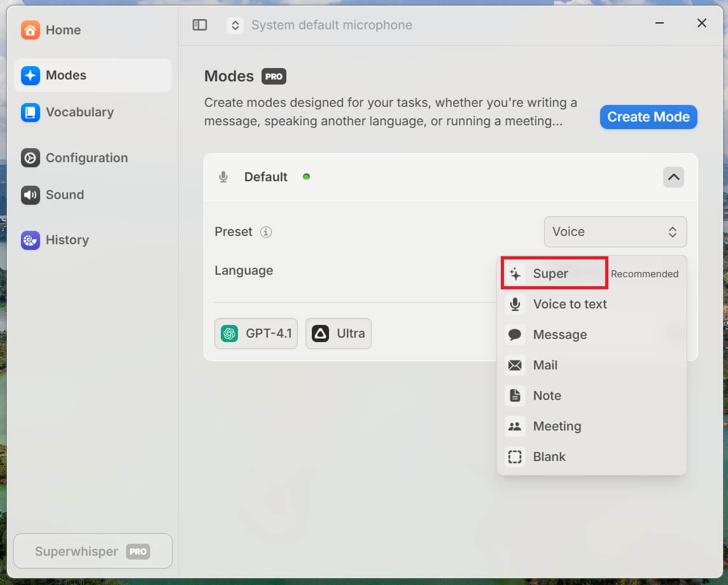
Task: Click the info icon beside Preset
Action: click(266, 232)
